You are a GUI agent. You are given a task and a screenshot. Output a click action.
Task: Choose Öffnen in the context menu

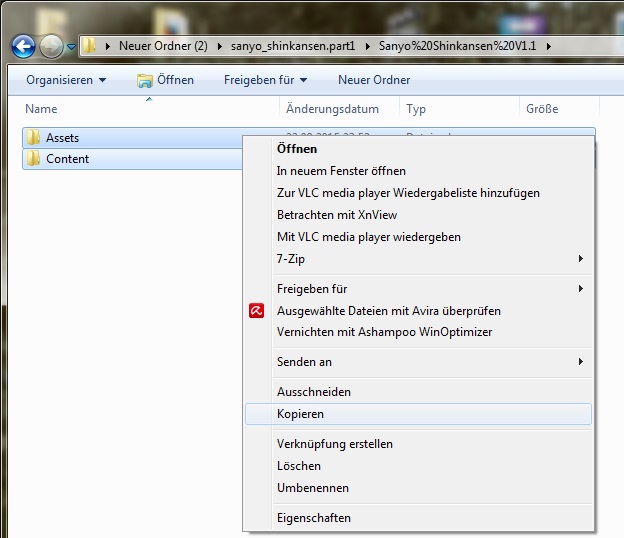click(418, 149)
